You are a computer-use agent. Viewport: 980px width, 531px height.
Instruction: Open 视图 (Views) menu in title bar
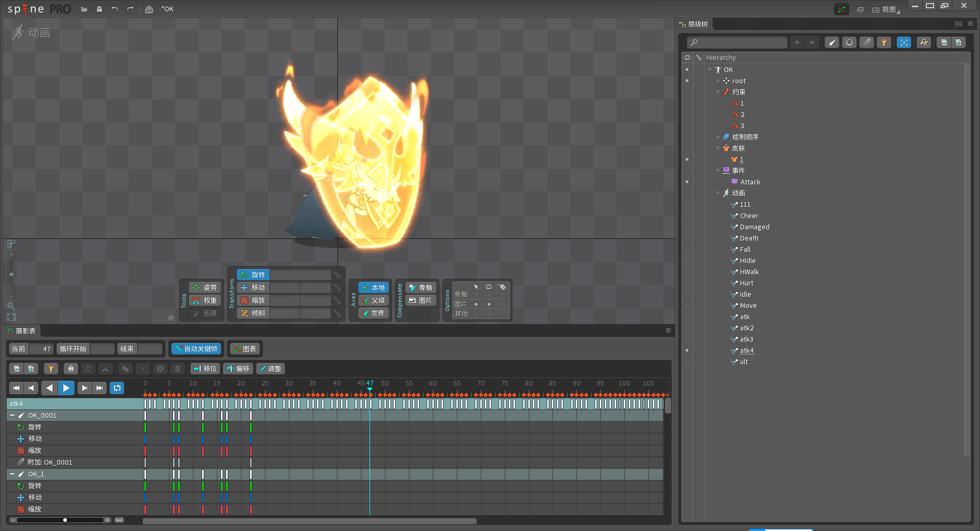[x=886, y=9]
